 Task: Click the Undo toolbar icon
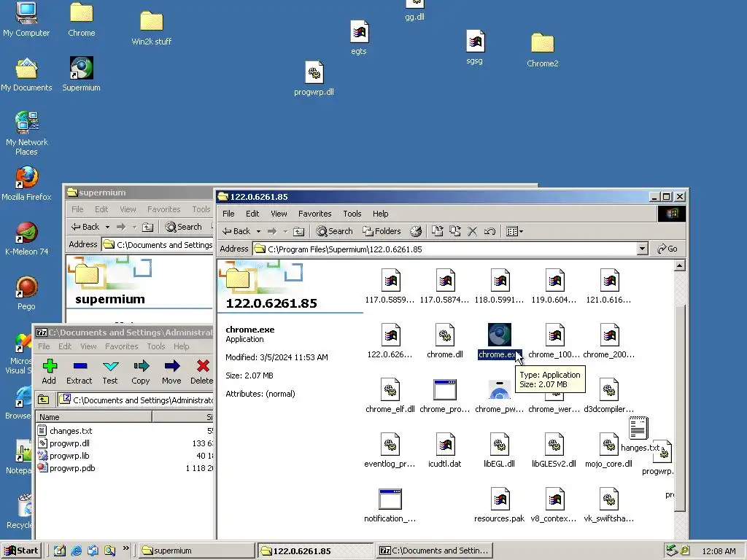click(x=489, y=231)
